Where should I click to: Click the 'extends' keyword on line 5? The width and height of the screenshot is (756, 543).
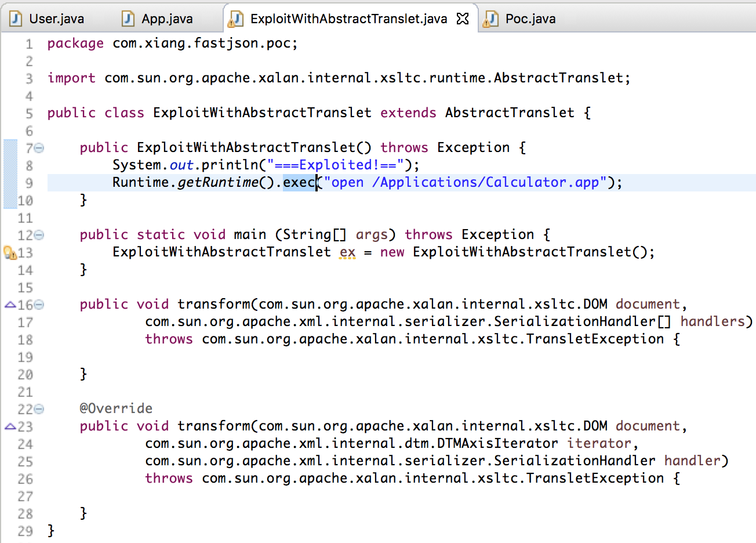[x=408, y=113]
